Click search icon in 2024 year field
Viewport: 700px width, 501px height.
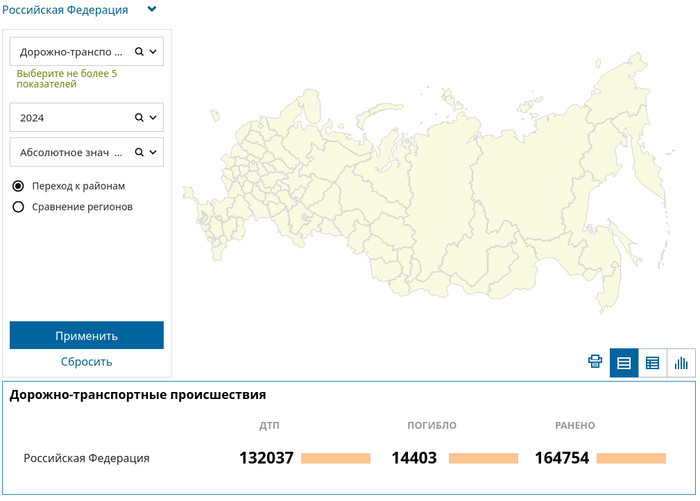point(140,118)
